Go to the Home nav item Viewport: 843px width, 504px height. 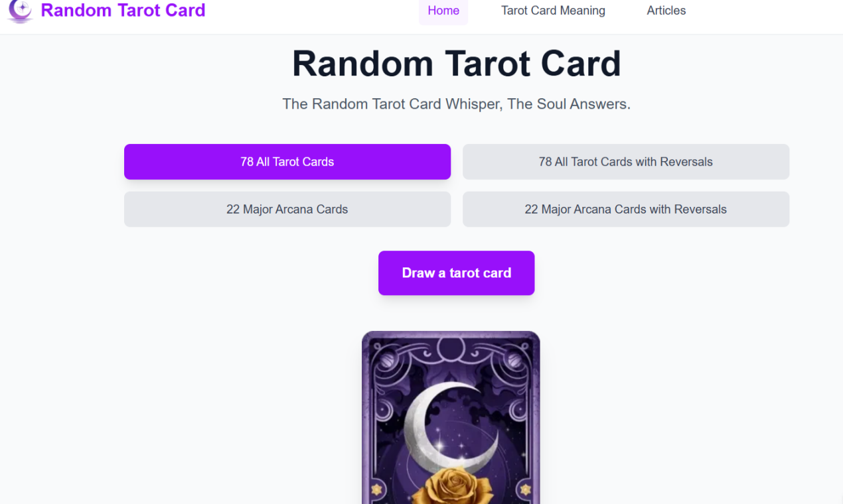click(443, 11)
